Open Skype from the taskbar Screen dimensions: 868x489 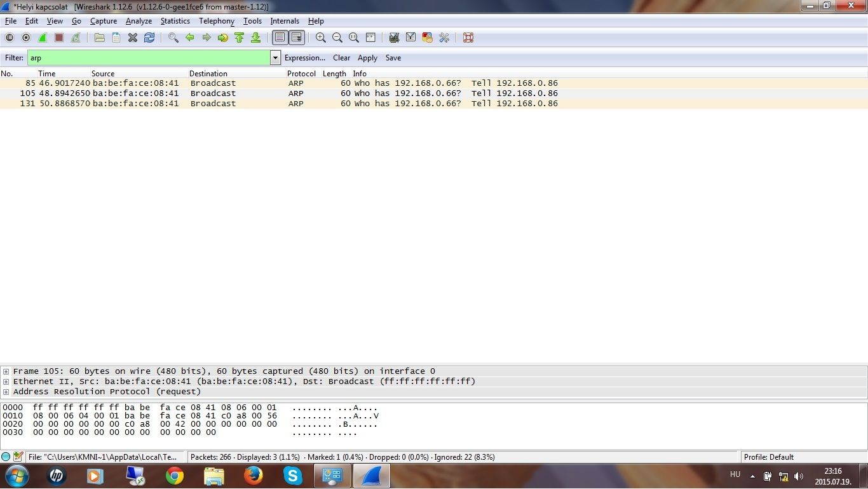(x=293, y=476)
